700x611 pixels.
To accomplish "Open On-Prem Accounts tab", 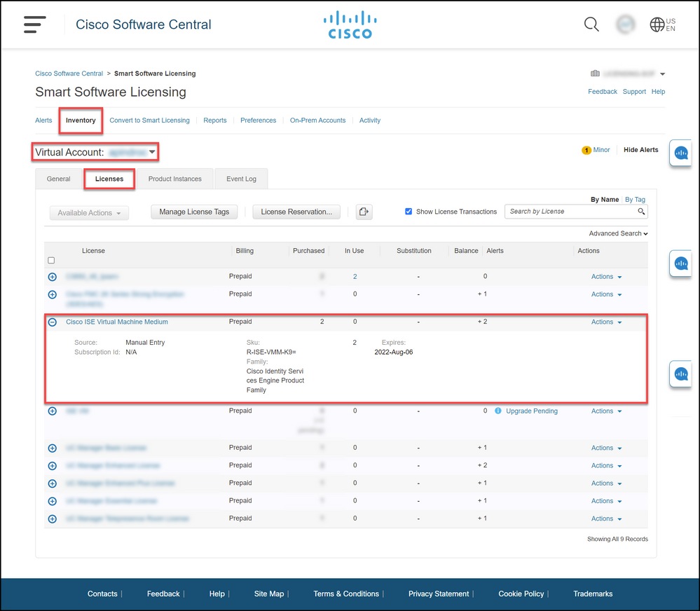I will (317, 120).
